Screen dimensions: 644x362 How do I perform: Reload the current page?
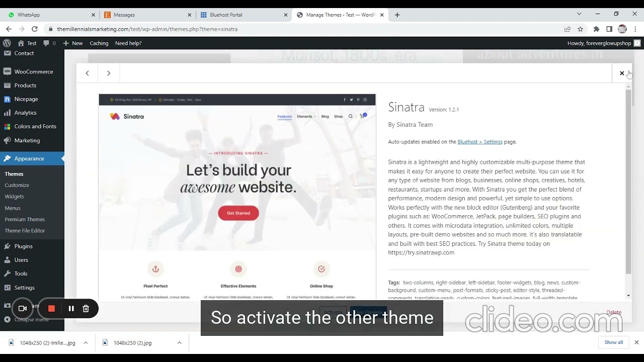coord(35,29)
